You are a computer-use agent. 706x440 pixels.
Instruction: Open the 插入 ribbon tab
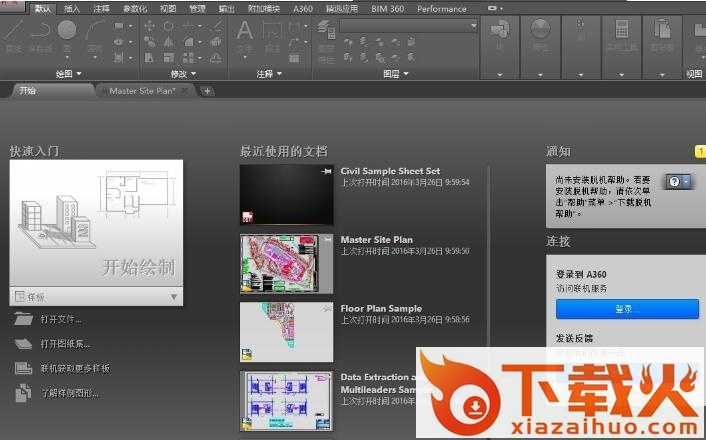72,9
